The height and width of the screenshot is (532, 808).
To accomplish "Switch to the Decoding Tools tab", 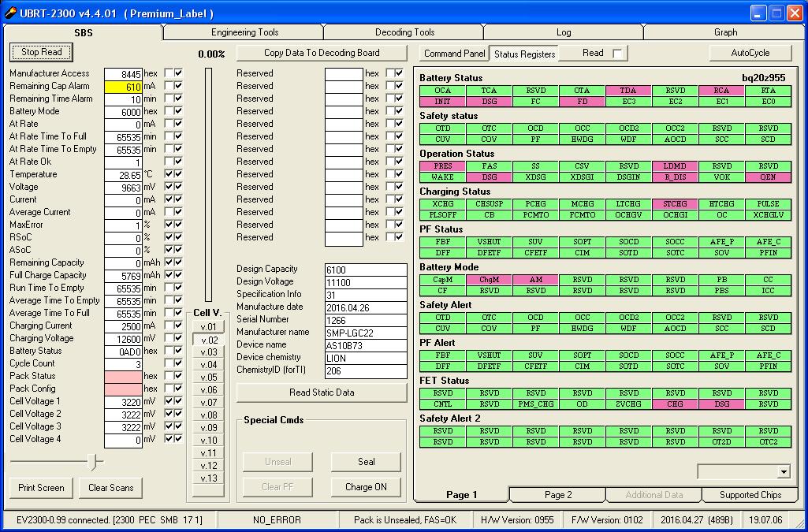I will pos(404,32).
